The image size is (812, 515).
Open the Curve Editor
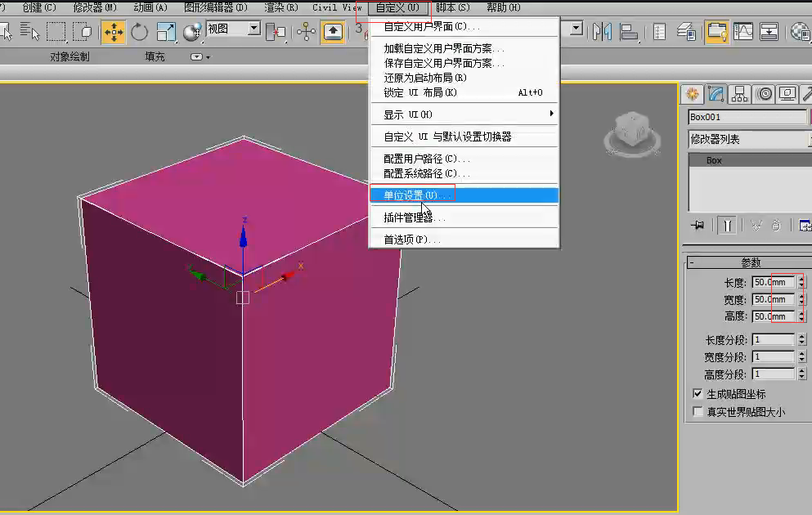[743, 32]
